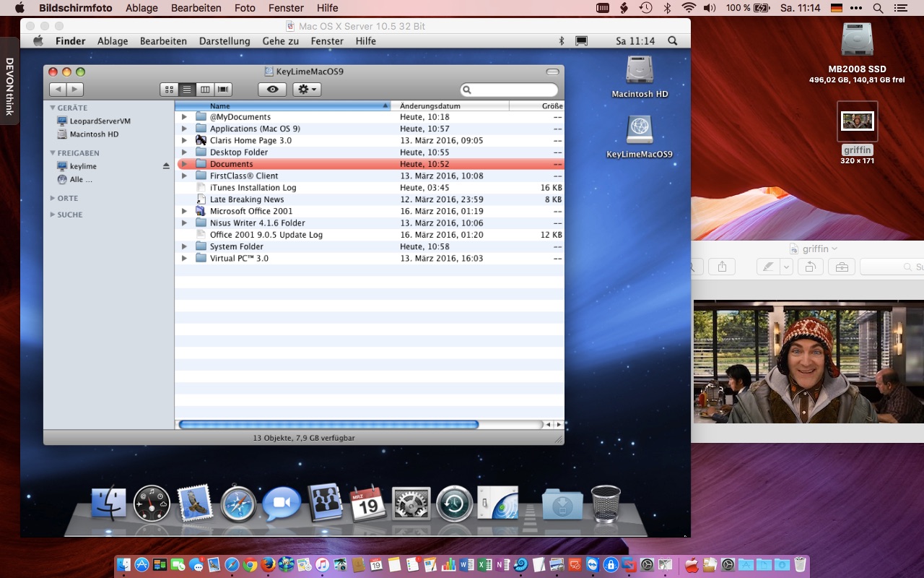Screen dimensions: 924x578
Task: Open the markup dropdown arrow in griffin window
Action: [x=786, y=267]
